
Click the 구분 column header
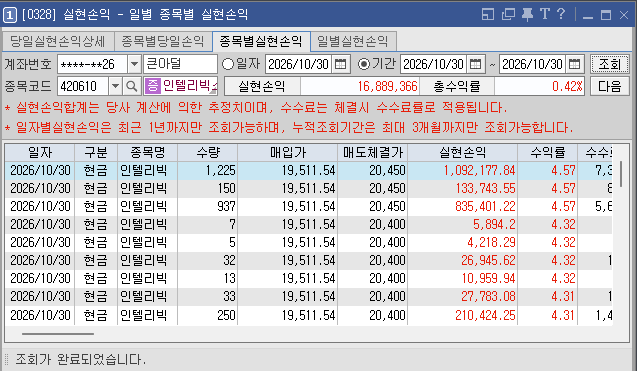tap(96, 152)
